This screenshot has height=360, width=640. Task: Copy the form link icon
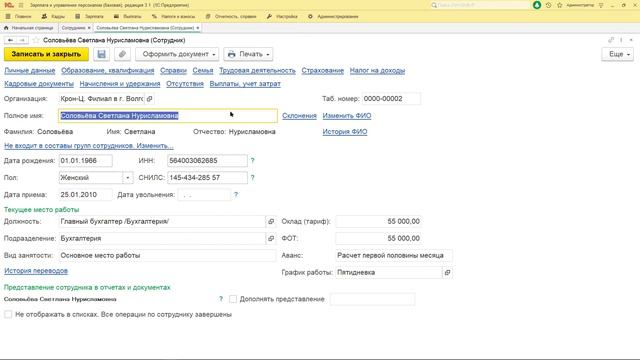611,40
